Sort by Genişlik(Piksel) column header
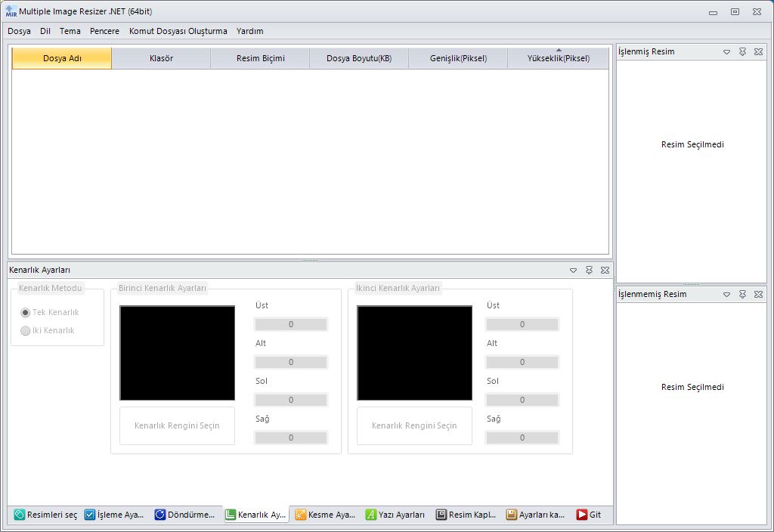 coord(458,58)
